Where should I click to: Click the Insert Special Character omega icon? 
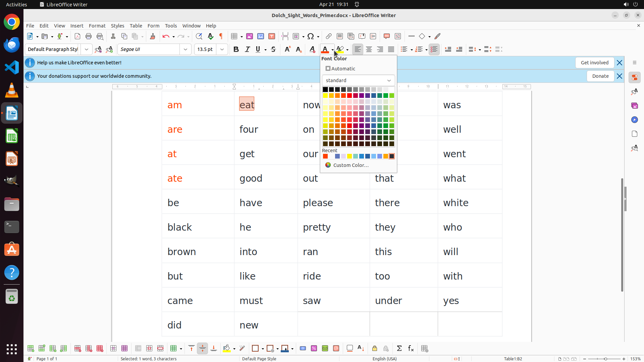click(x=311, y=36)
